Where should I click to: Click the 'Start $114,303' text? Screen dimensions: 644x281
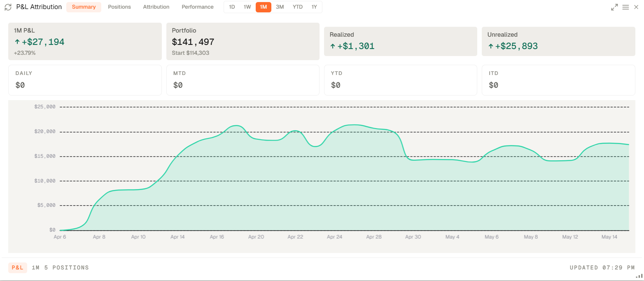(191, 53)
